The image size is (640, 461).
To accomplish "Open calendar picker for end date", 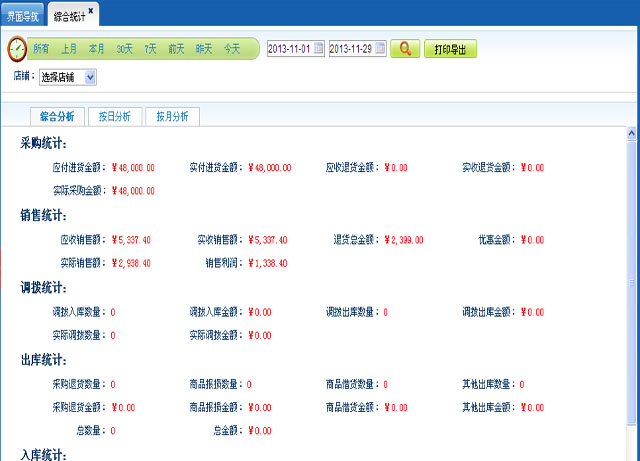I will point(380,49).
